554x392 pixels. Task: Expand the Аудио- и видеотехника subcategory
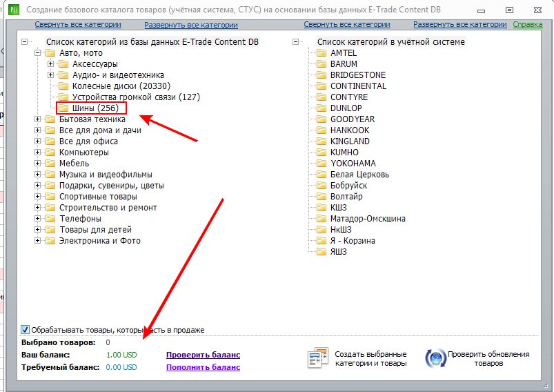coord(50,75)
